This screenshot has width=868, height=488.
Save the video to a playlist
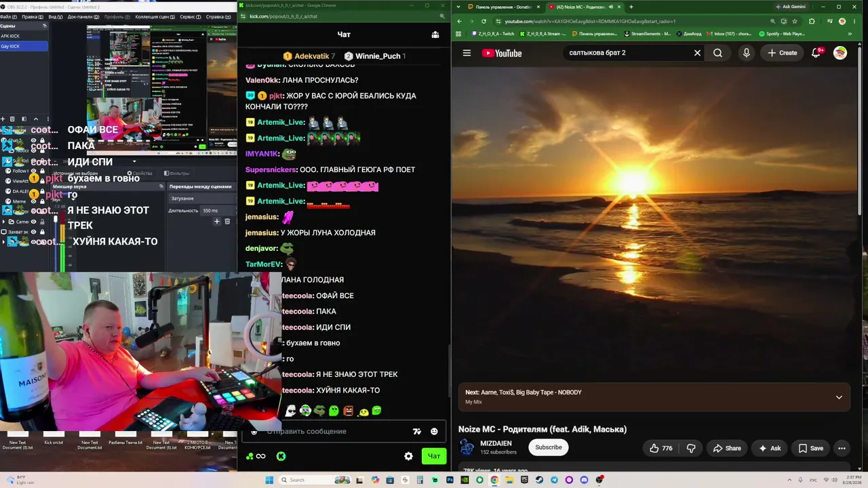click(811, 448)
